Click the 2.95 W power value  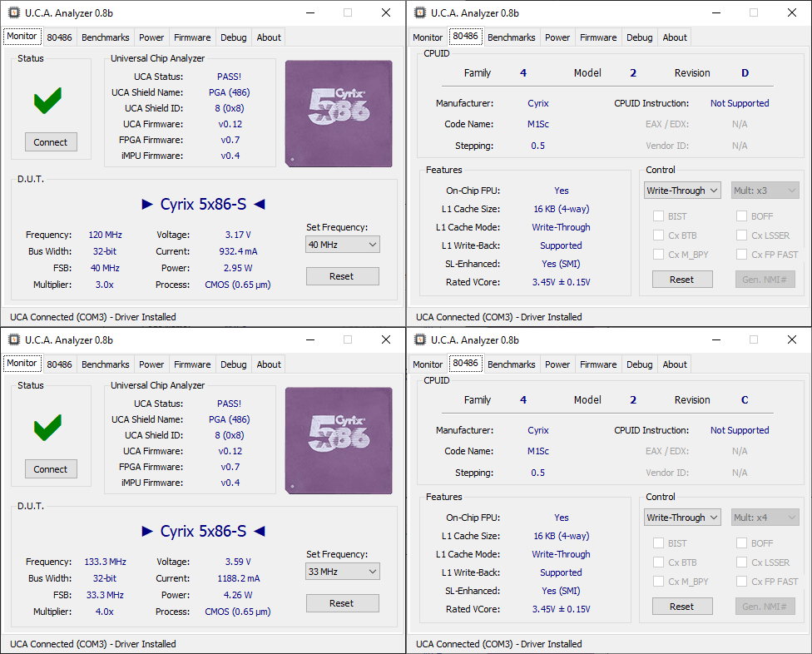(238, 268)
